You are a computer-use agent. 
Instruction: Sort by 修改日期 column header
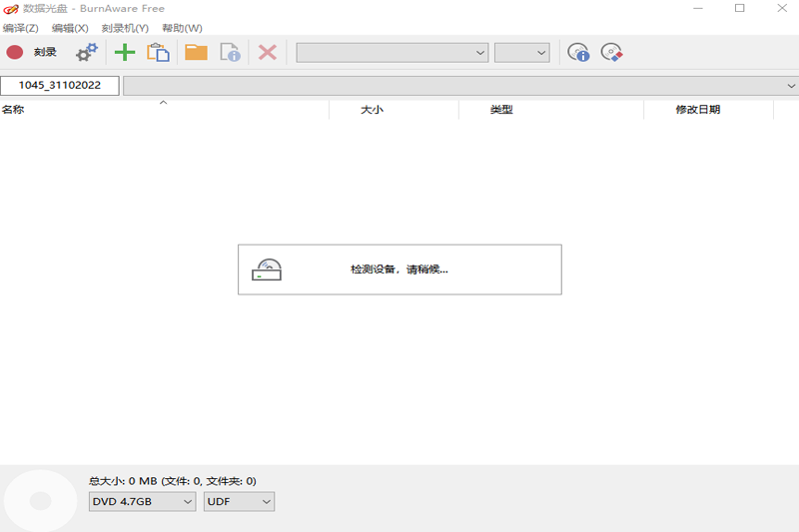coord(697,110)
